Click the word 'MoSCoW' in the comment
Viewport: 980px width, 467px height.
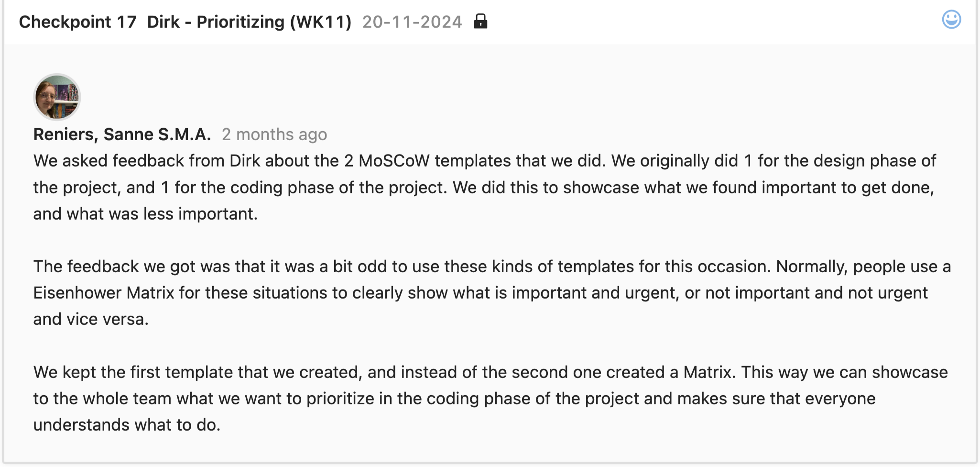pos(394,161)
